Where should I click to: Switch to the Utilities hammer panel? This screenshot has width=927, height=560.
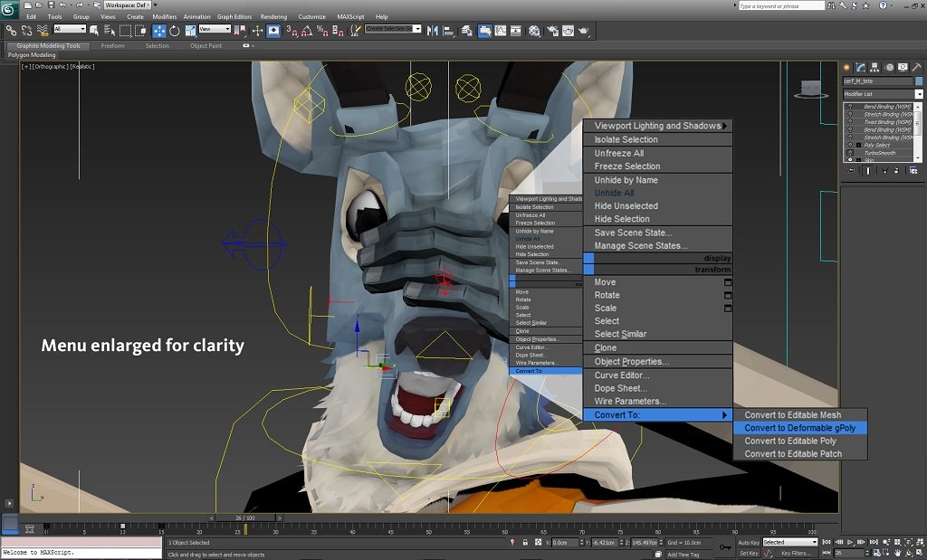coord(918,67)
